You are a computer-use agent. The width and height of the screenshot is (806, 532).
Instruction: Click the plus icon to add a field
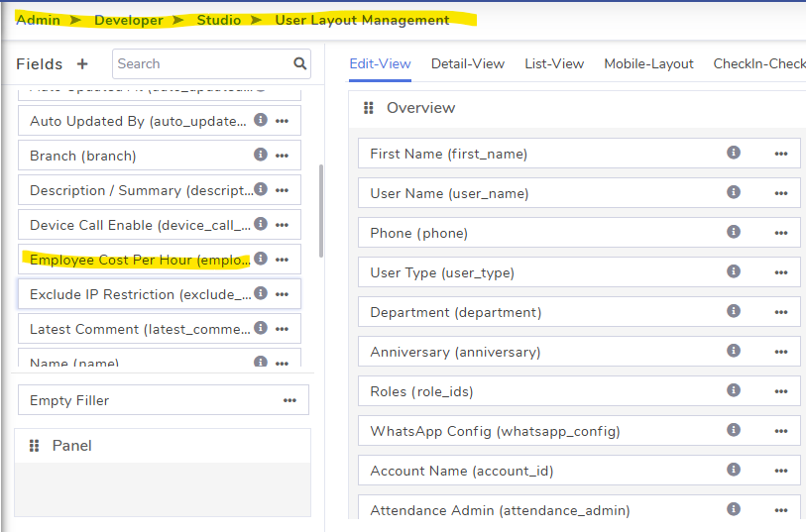[82, 64]
